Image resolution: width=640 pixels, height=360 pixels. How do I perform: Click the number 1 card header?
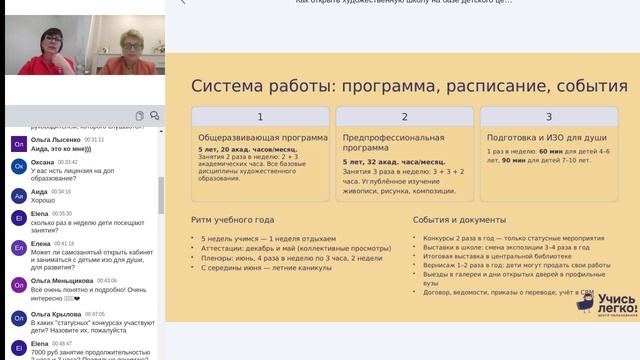[260, 117]
